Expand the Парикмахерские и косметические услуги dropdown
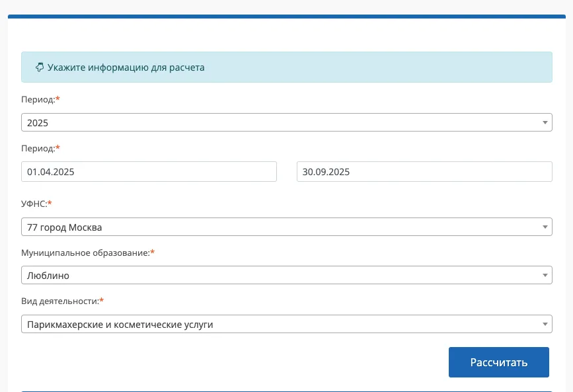Image resolution: width=573 pixels, height=392 pixels. click(x=278, y=324)
